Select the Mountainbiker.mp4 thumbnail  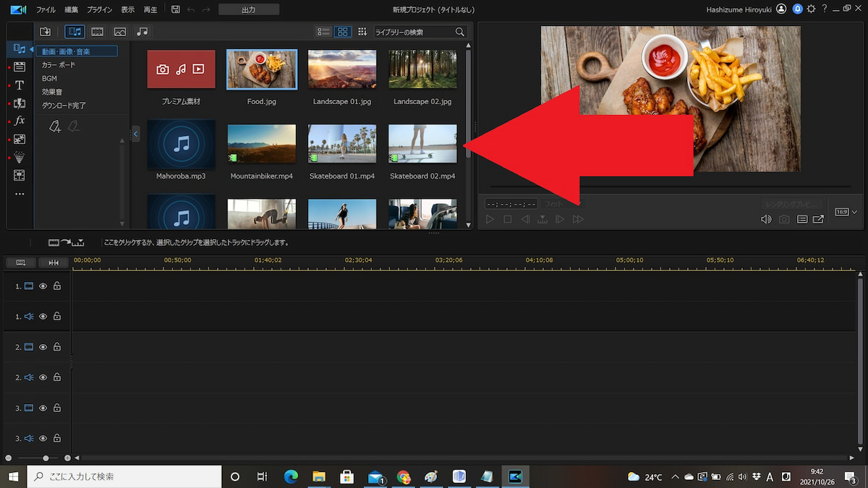tap(262, 143)
